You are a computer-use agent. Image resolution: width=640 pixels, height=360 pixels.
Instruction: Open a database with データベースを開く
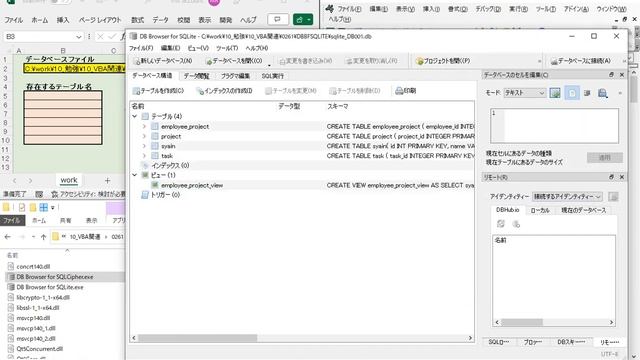(x=234, y=61)
